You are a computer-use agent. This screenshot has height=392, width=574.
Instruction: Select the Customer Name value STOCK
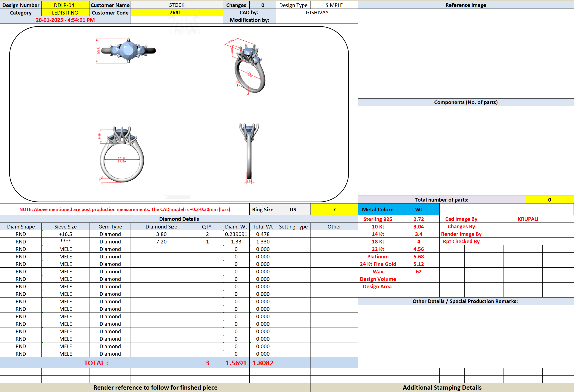(177, 5)
